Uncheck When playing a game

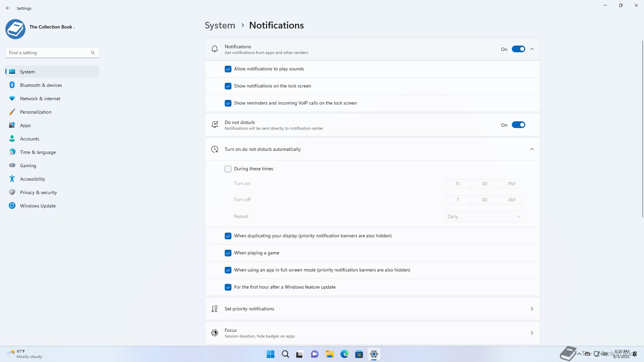[x=228, y=253]
